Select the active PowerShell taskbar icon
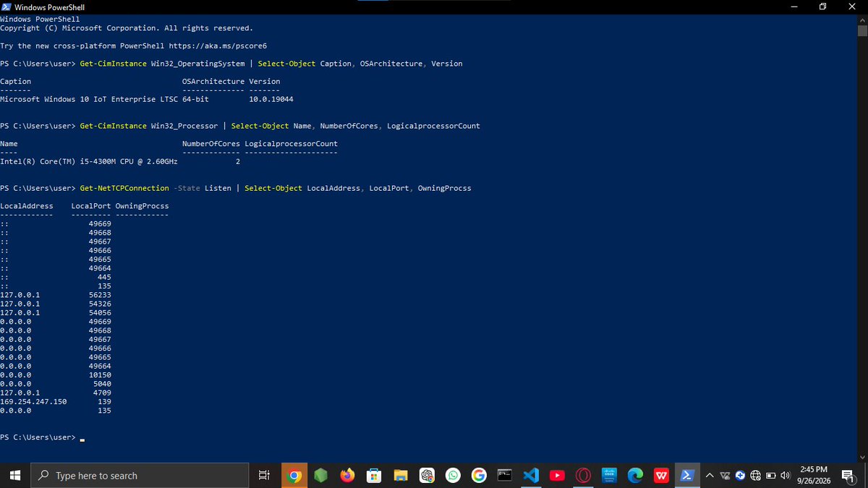This screenshot has height=488, width=868. (x=687, y=475)
